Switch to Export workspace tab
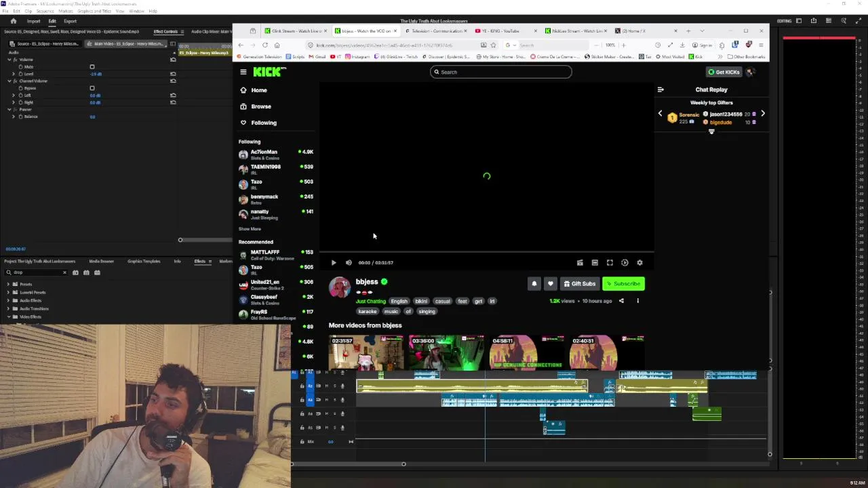The width and height of the screenshot is (868, 488). (x=71, y=21)
